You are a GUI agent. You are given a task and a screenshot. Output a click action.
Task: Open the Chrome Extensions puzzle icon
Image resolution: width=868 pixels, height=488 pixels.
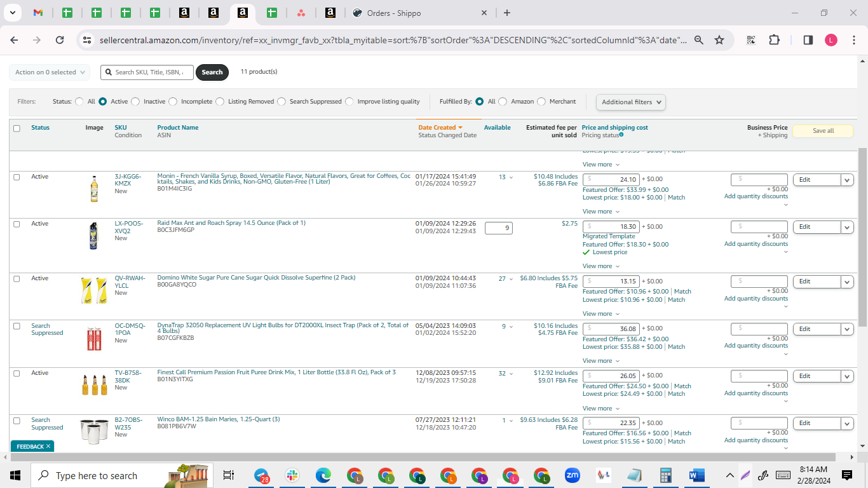pos(774,40)
